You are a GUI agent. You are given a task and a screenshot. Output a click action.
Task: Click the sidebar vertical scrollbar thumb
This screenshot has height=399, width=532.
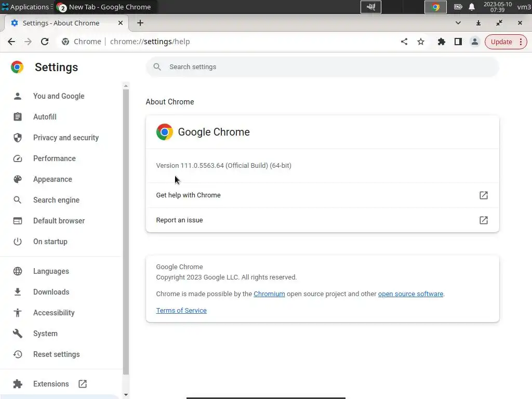(x=126, y=232)
